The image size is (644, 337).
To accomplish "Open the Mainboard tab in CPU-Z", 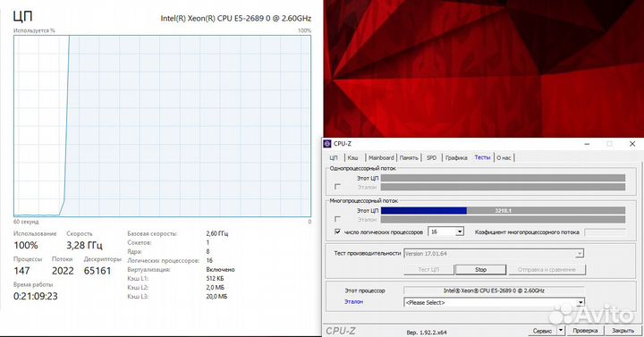I will click(381, 157).
